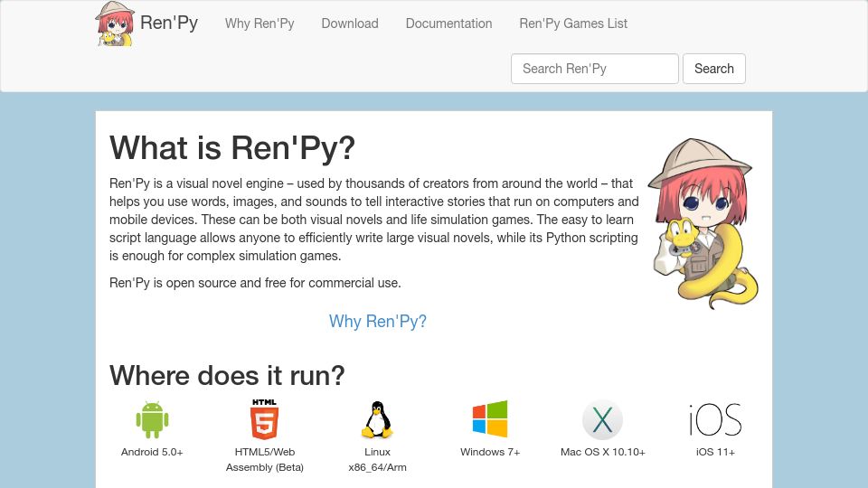This screenshot has height=488, width=868.
Task: Click the Windows flag logo icon
Action: point(490,419)
